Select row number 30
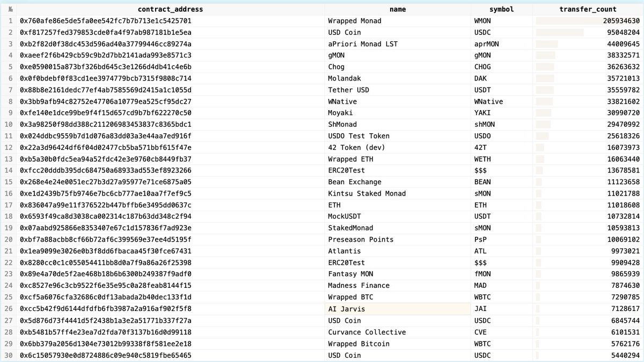Image resolution: width=644 pixels, height=362 pixels. [x=8, y=355]
